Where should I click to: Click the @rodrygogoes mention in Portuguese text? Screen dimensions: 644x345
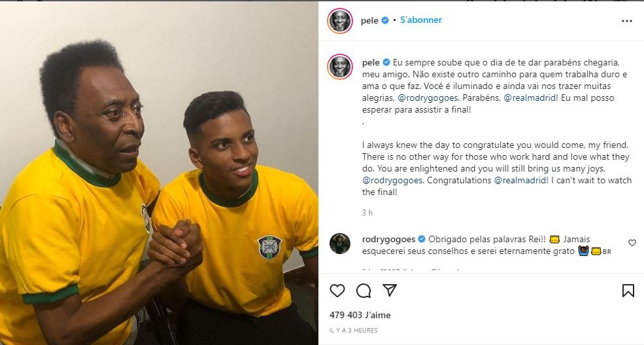click(428, 98)
